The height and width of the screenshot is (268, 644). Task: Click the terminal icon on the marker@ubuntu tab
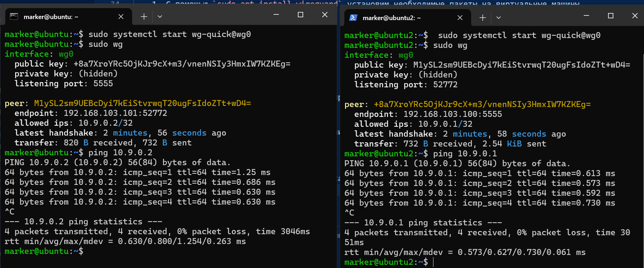point(14,17)
